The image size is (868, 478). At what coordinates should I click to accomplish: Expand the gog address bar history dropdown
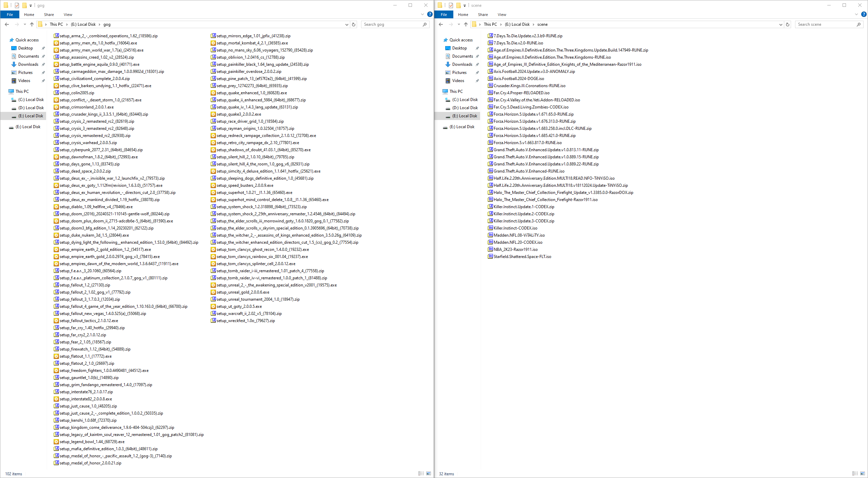(347, 24)
